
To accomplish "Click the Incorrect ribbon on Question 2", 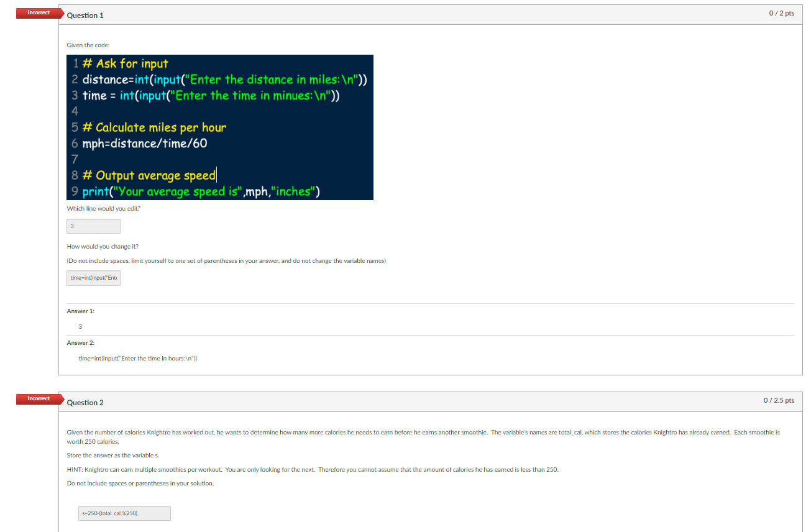I will tap(38, 398).
